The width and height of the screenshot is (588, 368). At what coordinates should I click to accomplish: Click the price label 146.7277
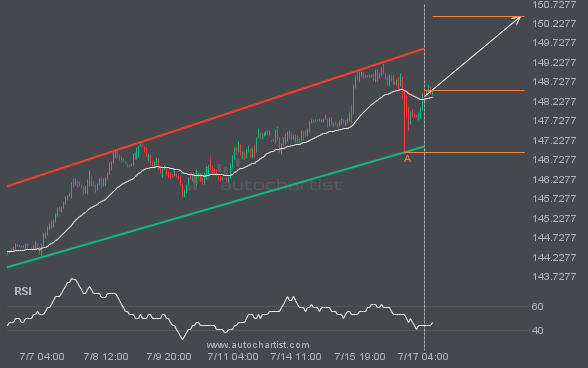554,160
